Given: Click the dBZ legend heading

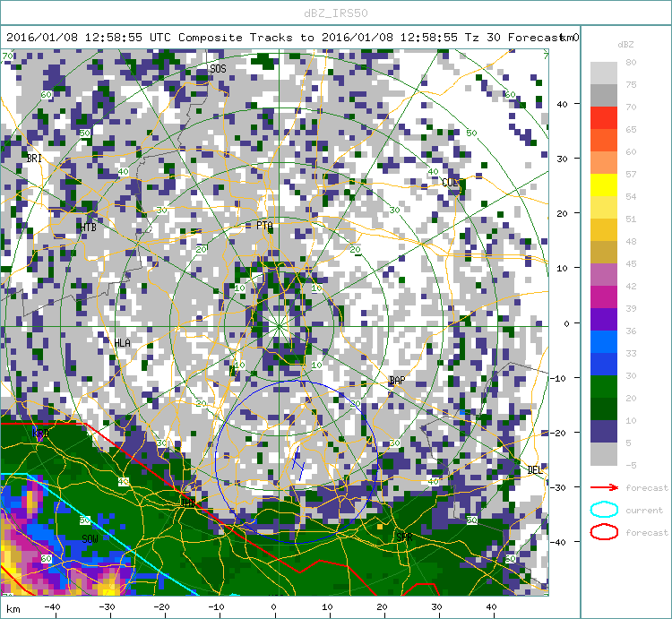Looking at the screenshot, I should click(625, 45).
